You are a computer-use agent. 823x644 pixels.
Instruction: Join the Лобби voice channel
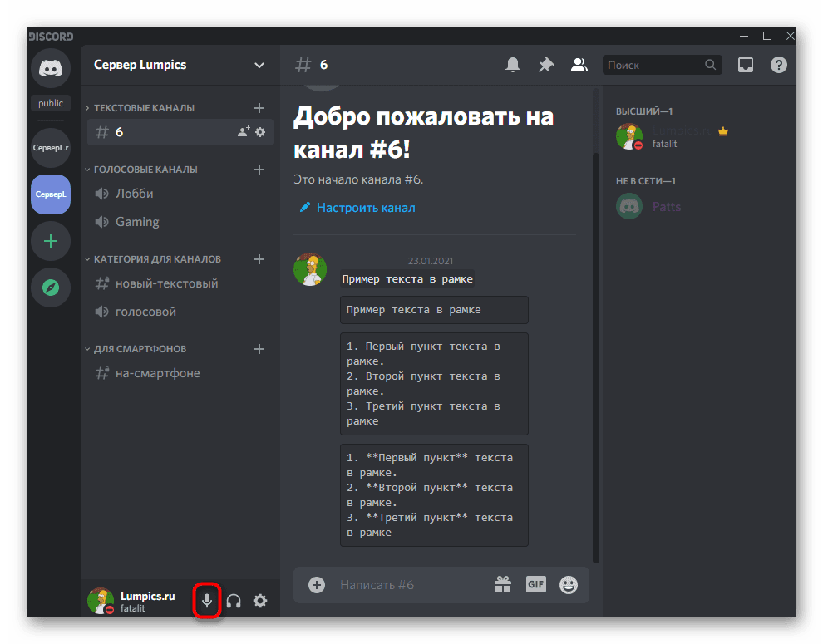pos(180,194)
